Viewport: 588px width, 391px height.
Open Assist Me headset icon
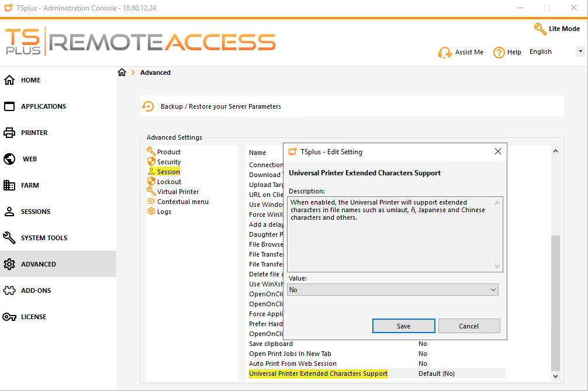445,53
